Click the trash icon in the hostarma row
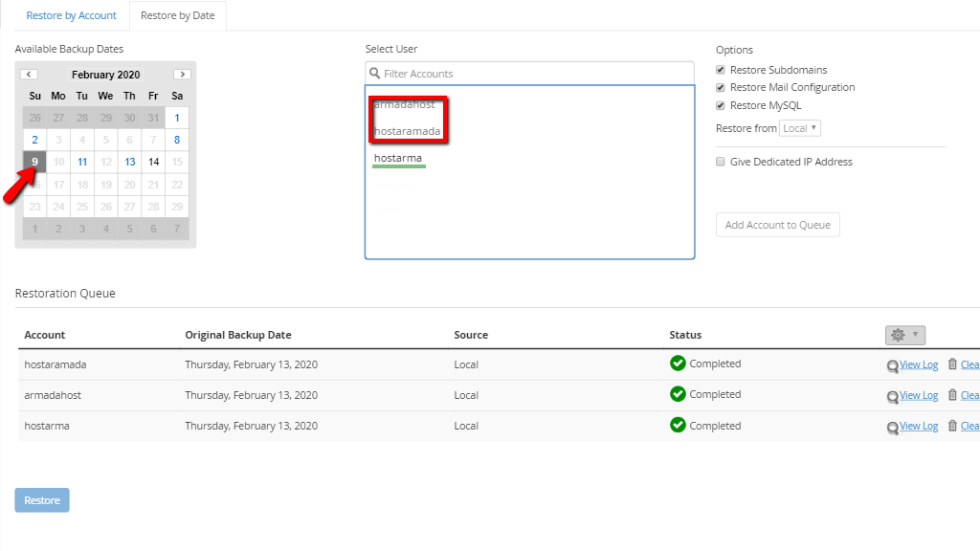This screenshot has width=980, height=551. pos(952,426)
